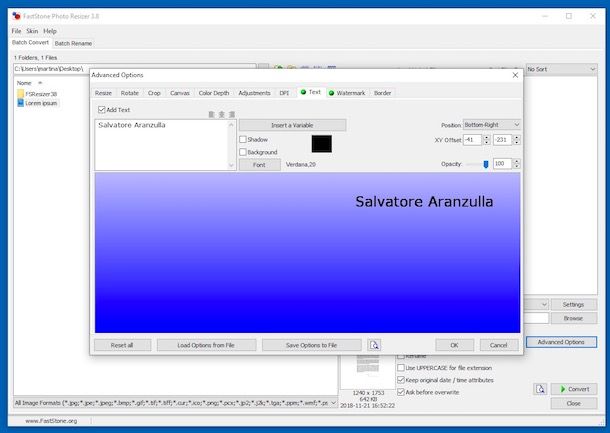610x433 pixels.
Task: Click the Y offset up/down stepper
Action: point(517,140)
